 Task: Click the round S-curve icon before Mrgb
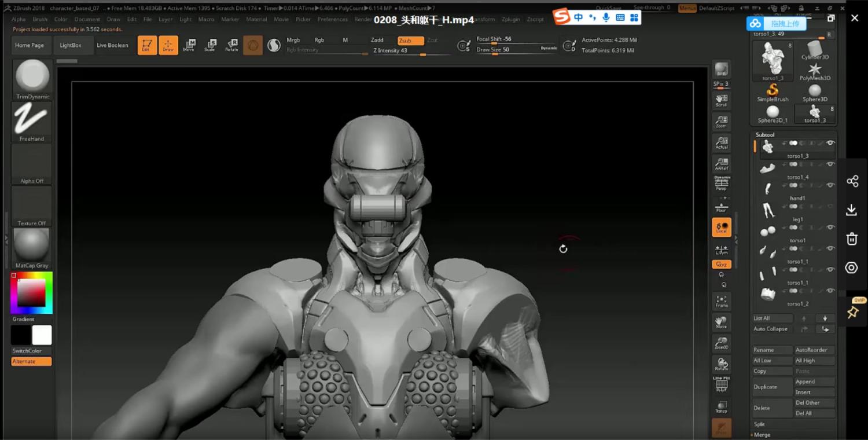(x=274, y=45)
